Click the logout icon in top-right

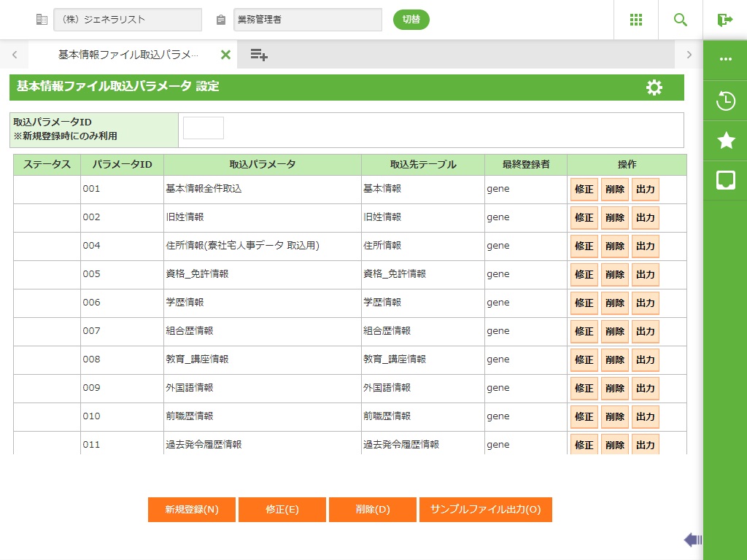coord(724,20)
